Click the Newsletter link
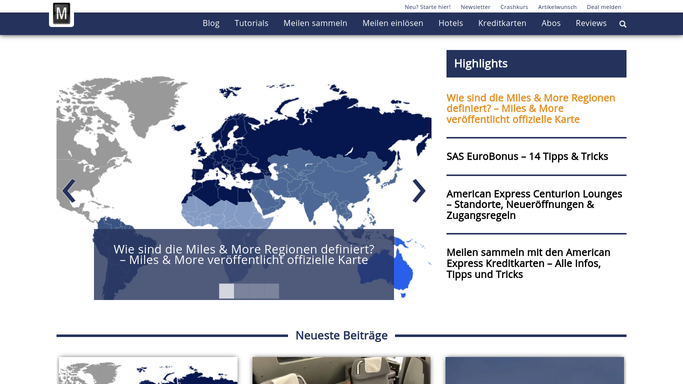 point(475,7)
